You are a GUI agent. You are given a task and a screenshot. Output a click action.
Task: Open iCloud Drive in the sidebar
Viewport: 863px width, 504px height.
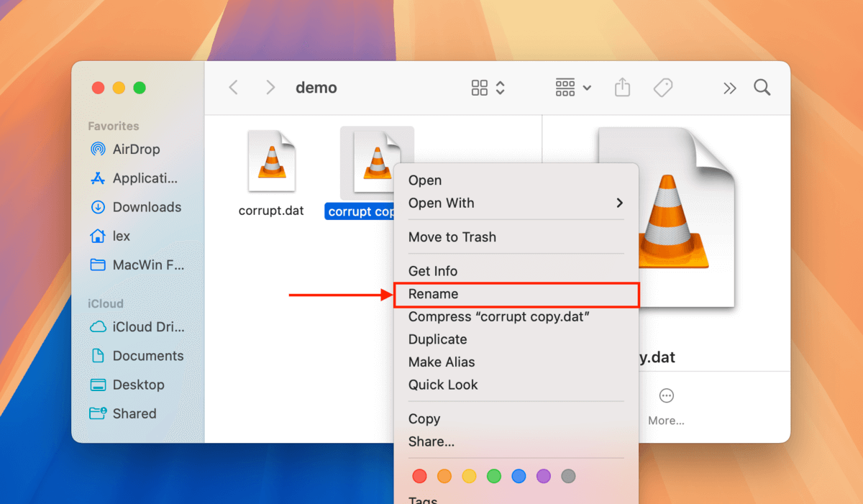(x=137, y=327)
